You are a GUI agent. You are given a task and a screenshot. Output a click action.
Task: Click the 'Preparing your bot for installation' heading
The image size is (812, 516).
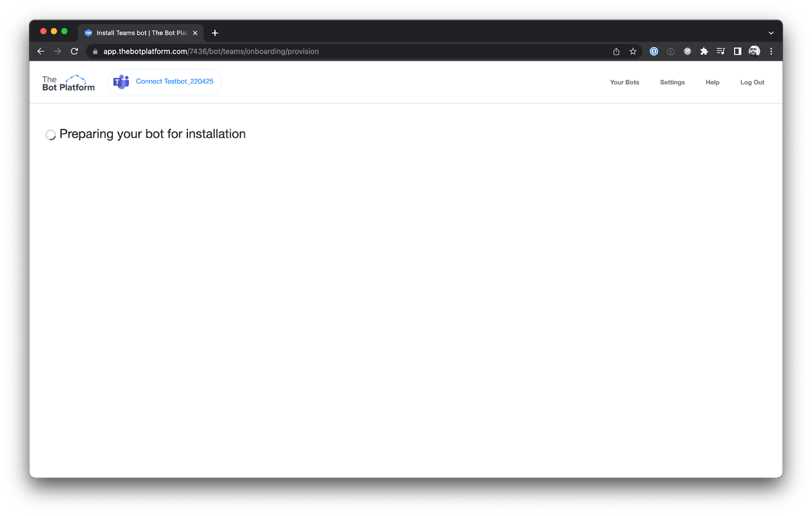point(152,134)
